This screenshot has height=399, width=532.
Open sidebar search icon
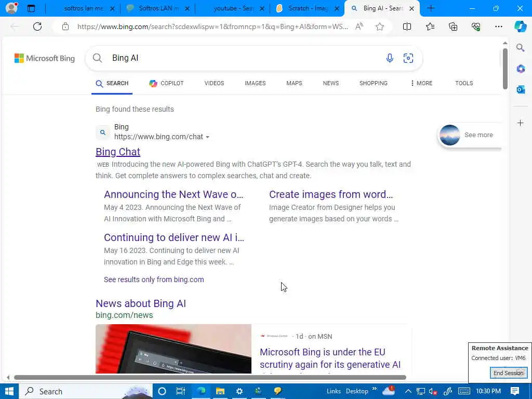point(521,48)
